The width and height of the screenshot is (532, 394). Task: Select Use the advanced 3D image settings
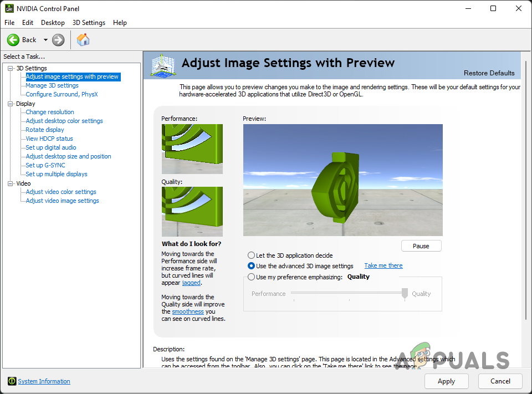tap(251, 266)
